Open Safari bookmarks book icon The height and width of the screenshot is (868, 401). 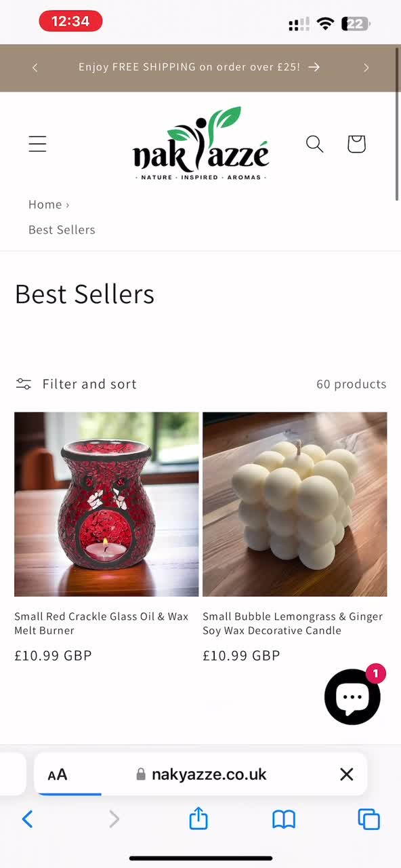click(284, 819)
